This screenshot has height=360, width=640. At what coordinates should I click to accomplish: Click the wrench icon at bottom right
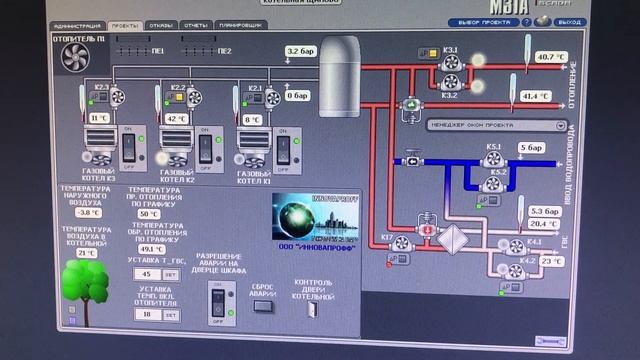pyautogui.click(x=551, y=341)
